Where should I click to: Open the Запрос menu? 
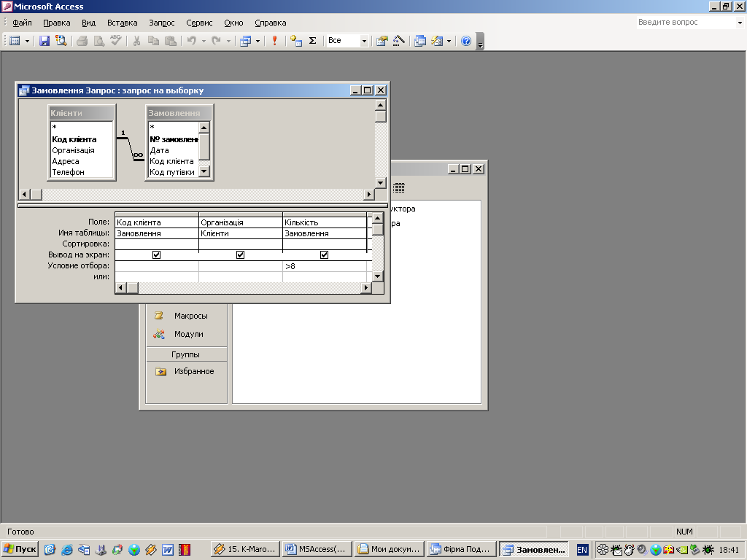pos(161,23)
